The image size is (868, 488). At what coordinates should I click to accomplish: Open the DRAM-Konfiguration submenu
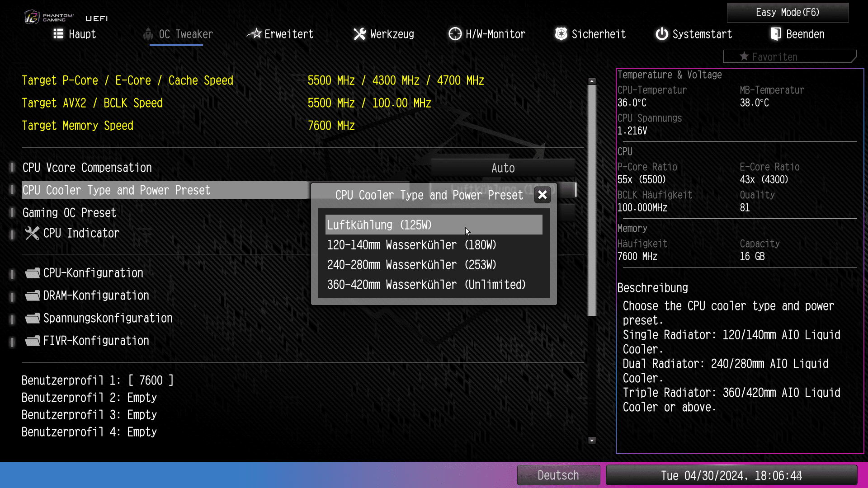87,296
